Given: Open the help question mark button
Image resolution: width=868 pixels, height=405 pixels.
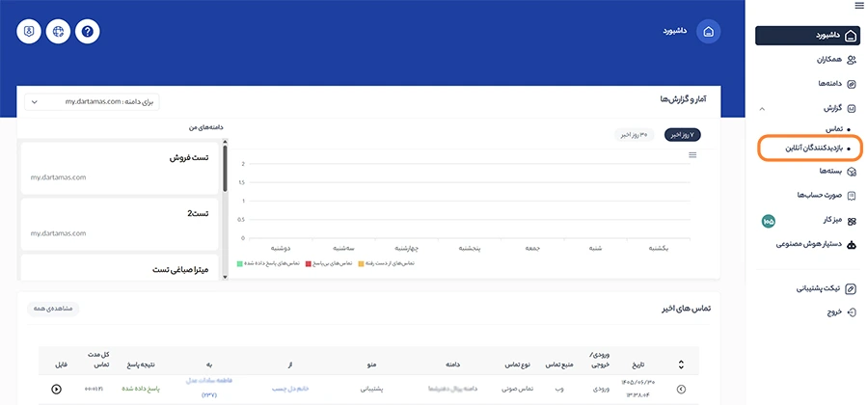Looking at the screenshot, I should click(88, 32).
